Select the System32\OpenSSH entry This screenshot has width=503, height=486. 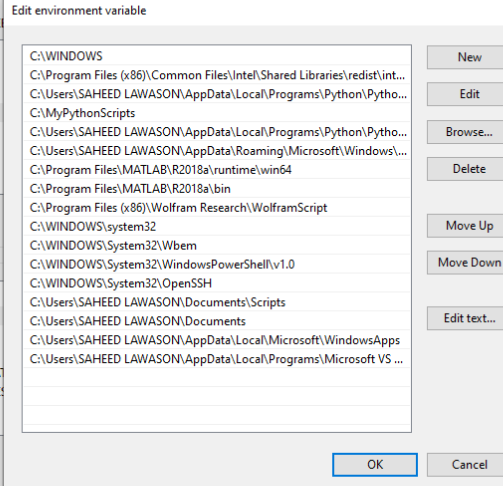pyautogui.click(x=217, y=284)
